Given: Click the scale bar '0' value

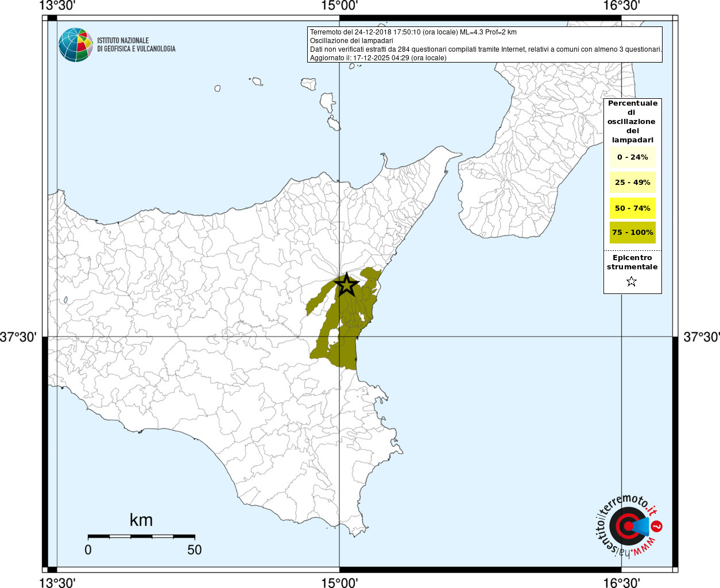Looking at the screenshot, I should 88,550.
